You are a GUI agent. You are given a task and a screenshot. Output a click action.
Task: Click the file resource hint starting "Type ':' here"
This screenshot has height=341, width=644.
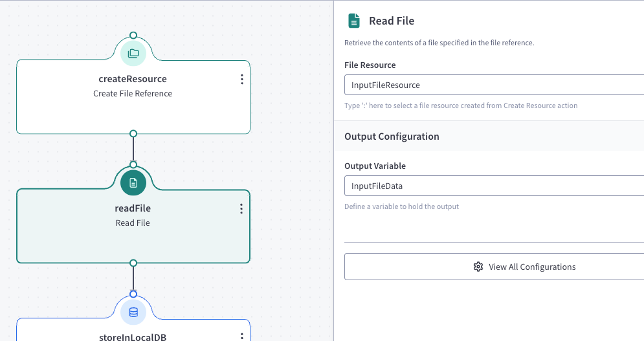coord(461,105)
